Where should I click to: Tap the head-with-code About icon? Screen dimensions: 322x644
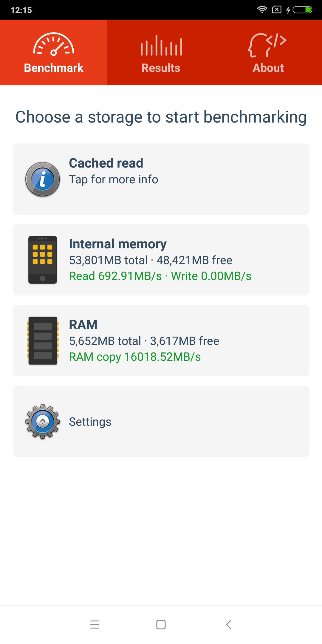tap(267, 45)
